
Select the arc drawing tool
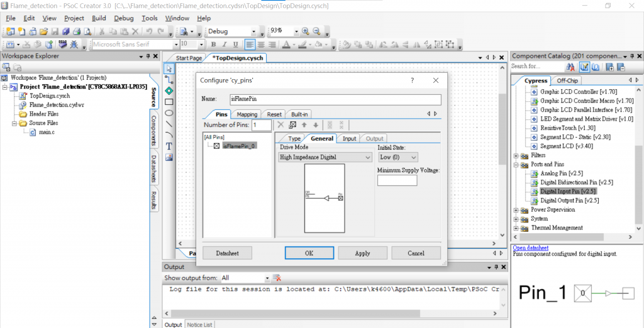point(169,134)
